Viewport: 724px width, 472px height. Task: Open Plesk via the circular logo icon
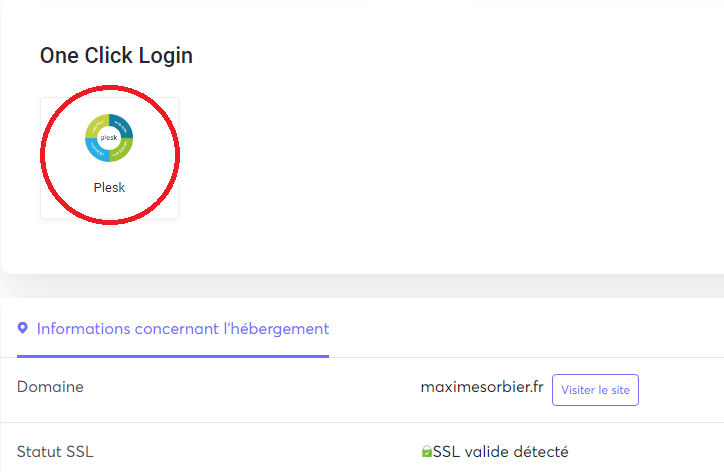point(109,138)
